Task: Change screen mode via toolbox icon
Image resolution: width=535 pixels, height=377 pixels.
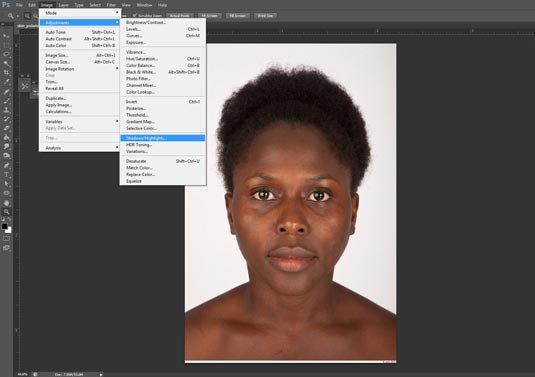Action: 6,248
